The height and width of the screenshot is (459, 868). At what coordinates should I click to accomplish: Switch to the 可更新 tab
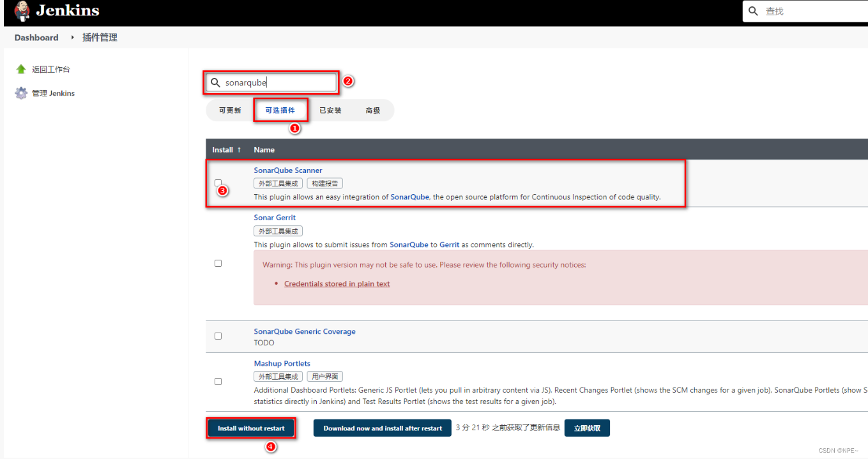230,110
